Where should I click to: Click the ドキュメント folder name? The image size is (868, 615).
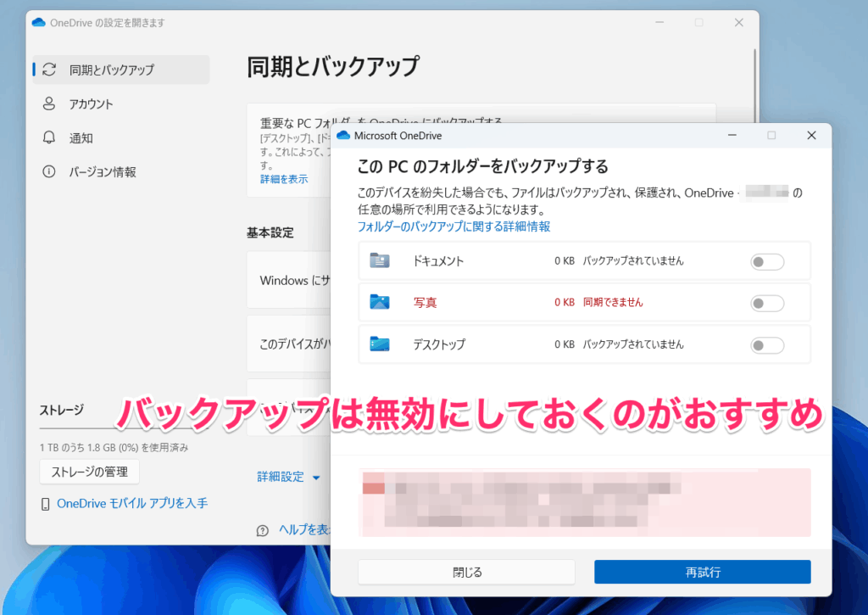coord(438,261)
